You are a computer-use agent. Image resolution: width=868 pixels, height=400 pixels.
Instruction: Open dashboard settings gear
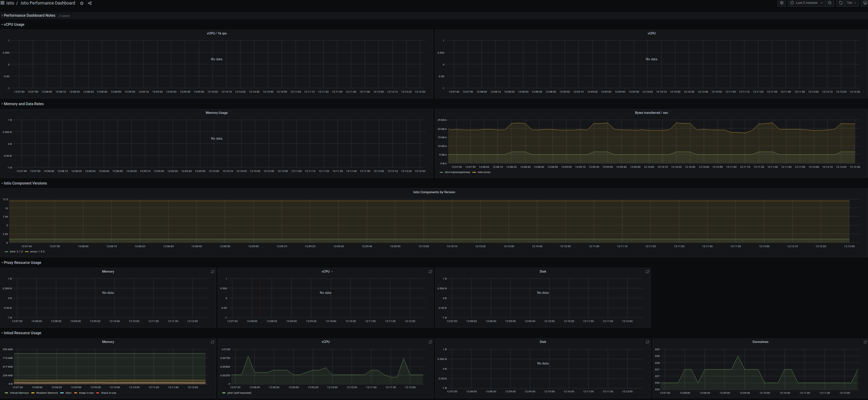coord(781,3)
